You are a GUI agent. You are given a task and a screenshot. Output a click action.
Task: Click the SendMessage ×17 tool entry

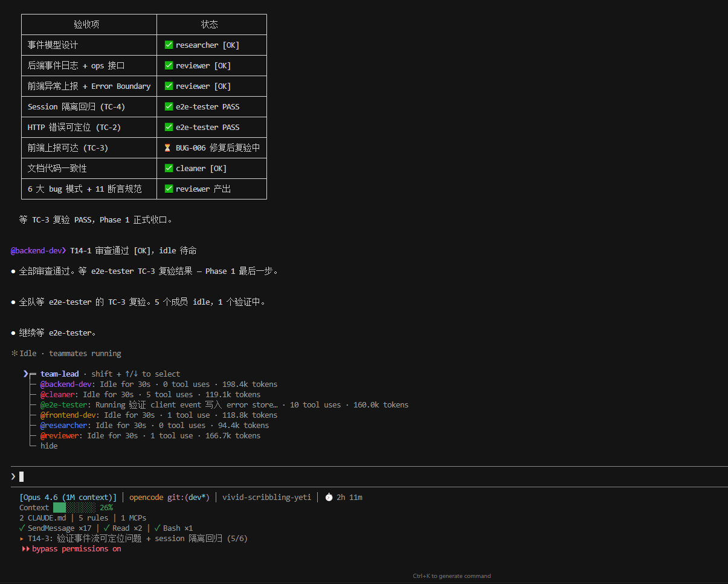click(x=55, y=528)
